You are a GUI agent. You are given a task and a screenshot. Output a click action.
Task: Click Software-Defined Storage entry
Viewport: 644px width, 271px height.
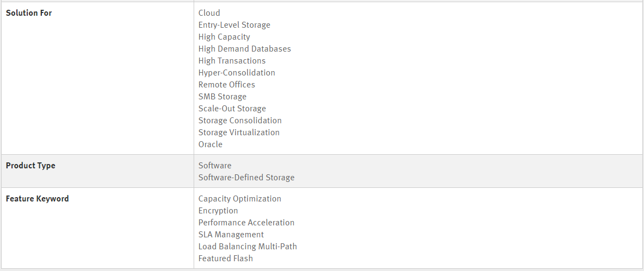coord(246,178)
